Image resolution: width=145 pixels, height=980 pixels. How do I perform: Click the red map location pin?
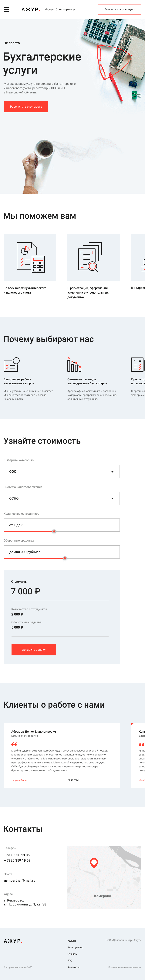click(x=94, y=863)
